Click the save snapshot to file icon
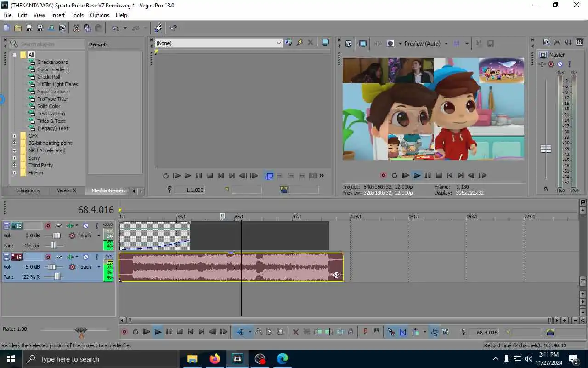 (x=490, y=44)
